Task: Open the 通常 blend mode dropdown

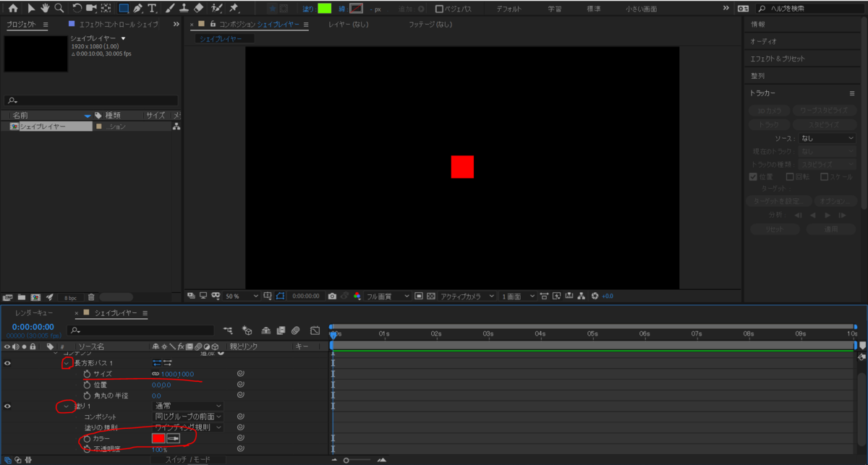Action: coord(188,406)
